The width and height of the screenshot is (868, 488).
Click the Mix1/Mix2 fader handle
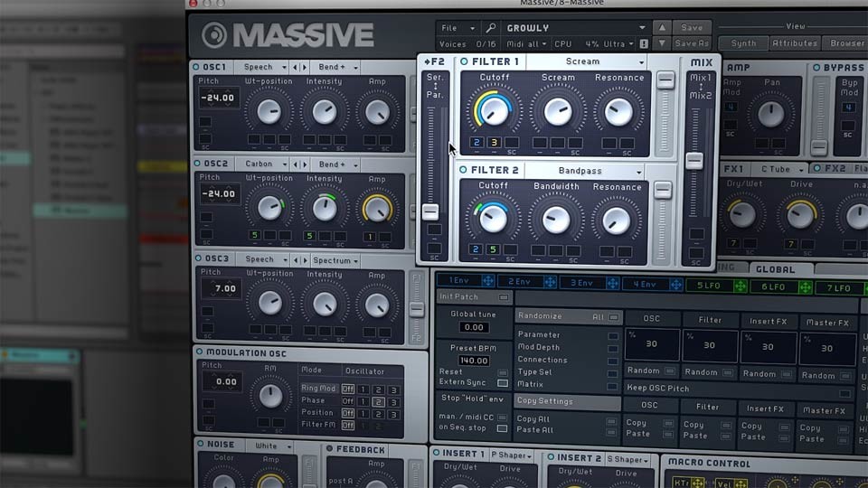694,161
